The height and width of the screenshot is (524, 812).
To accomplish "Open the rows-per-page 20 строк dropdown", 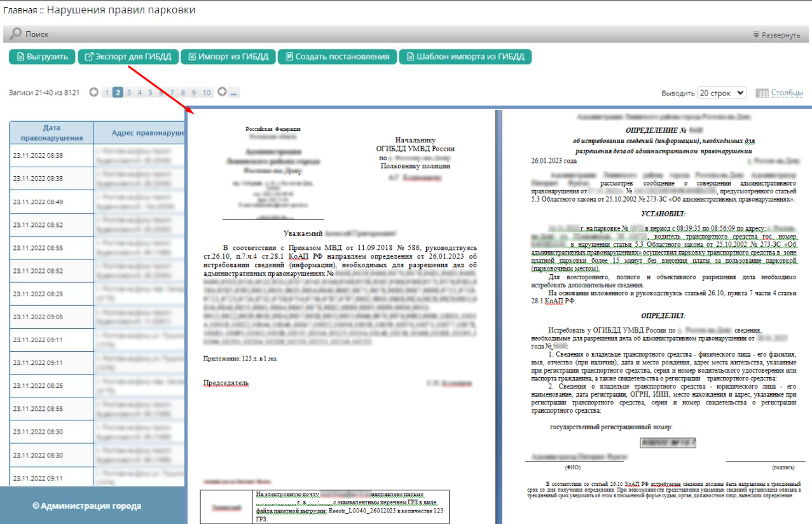I will pos(722,93).
